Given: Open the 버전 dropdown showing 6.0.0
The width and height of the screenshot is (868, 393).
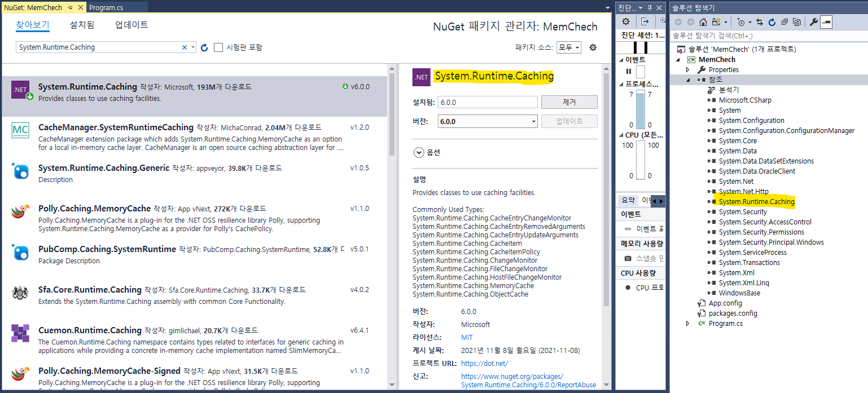Looking at the screenshot, I should 532,121.
